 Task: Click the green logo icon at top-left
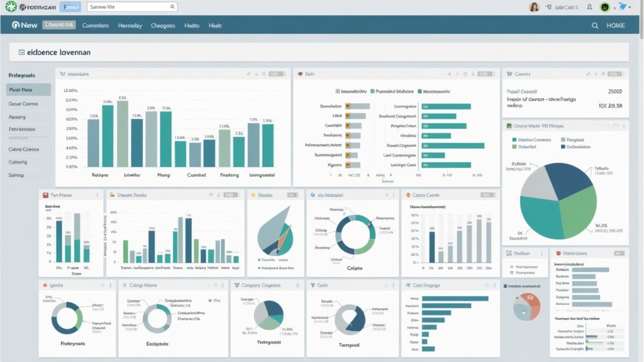click(x=9, y=7)
